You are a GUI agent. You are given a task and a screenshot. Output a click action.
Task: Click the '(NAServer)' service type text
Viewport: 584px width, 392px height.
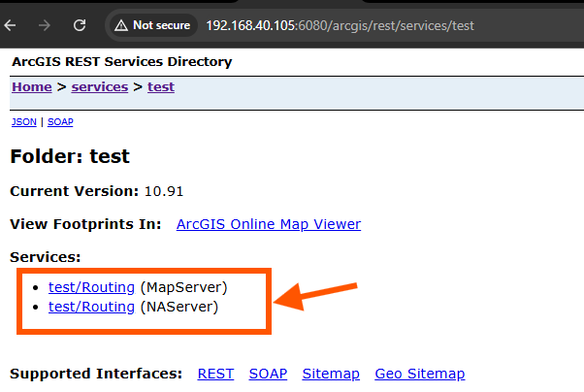[x=179, y=307]
